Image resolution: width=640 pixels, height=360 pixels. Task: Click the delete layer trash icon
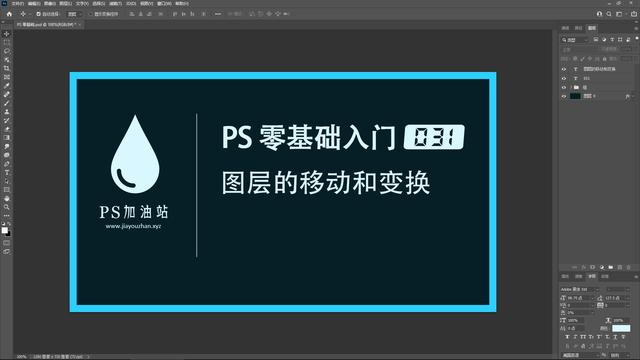(629, 267)
